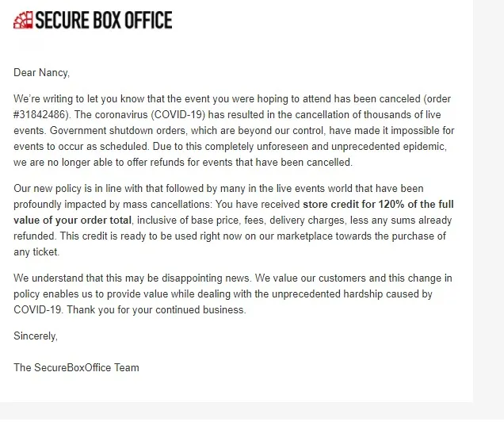Click 'any ticket.' at paragraph end
The height and width of the screenshot is (422, 504).
click(36, 251)
